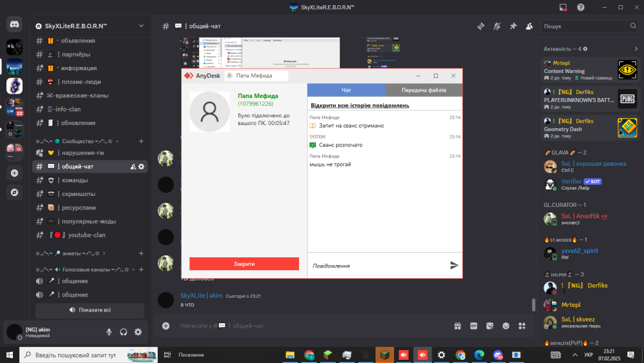
Task: Add channel to Голосовые каналы category
Action: [x=141, y=270]
